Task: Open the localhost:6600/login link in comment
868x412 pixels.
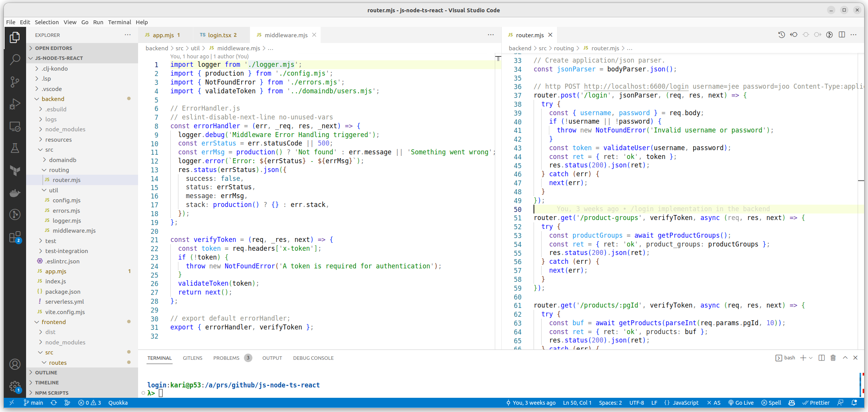Action: coord(636,86)
